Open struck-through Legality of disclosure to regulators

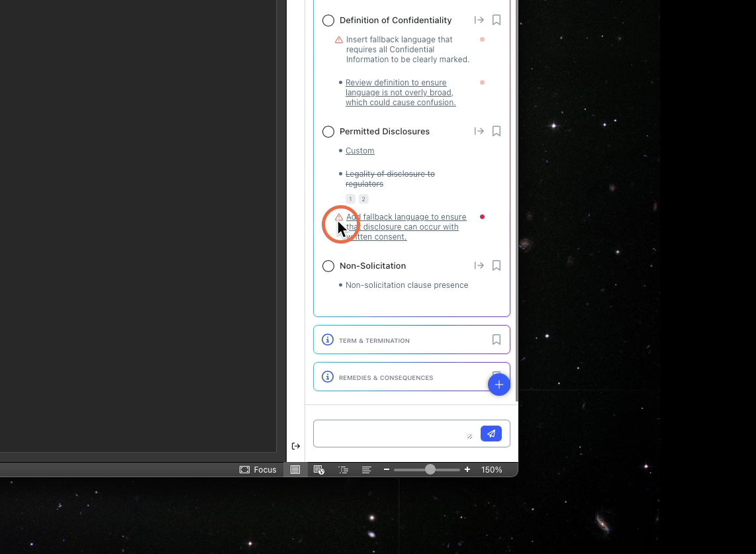[389, 179]
